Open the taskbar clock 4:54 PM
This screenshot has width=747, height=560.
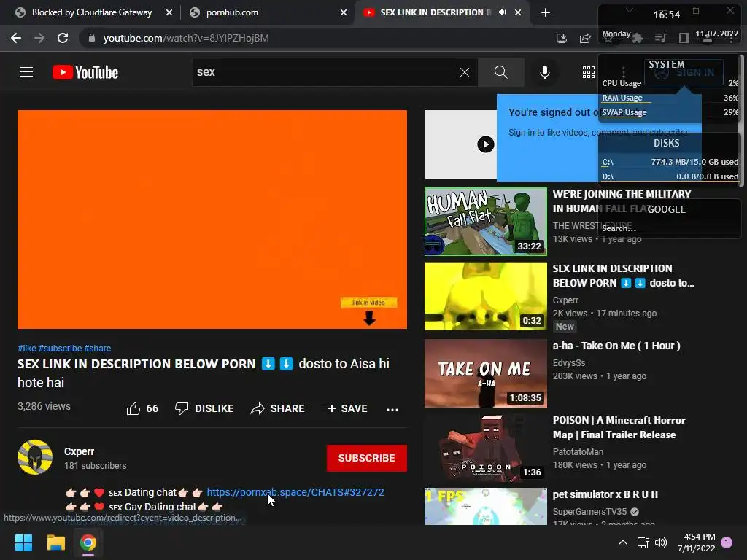click(697, 542)
